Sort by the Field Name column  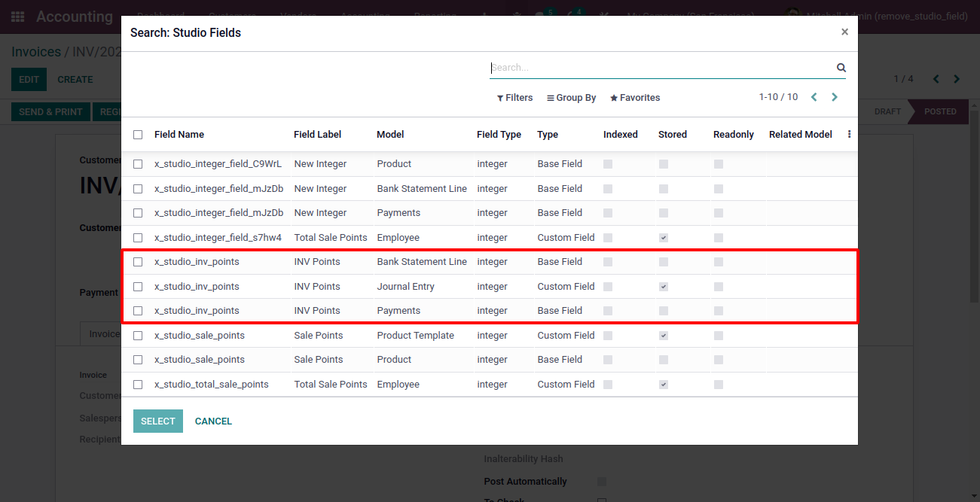179,135
